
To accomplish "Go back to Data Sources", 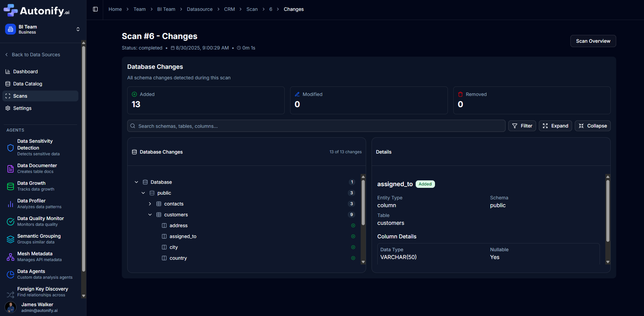I will (x=33, y=55).
